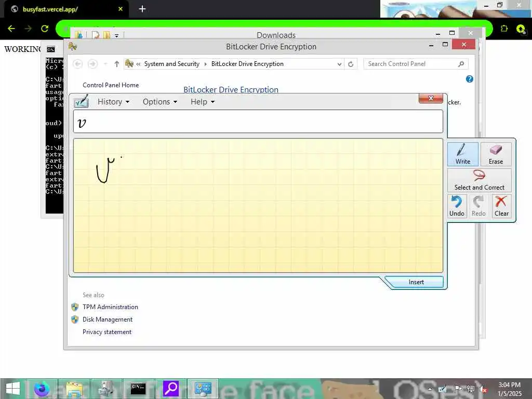Open Control Panel Home link
Viewport: 532px width, 399px height.
pos(111,85)
